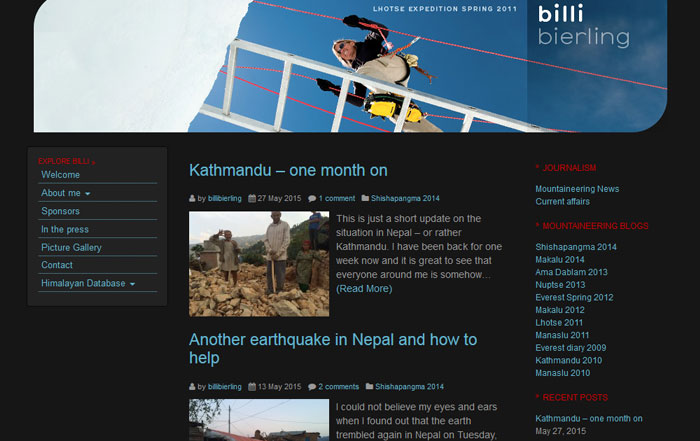The height and width of the screenshot is (441, 700).
Task: Click calendar icon next to 27 May 2015
Action: [252, 198]
